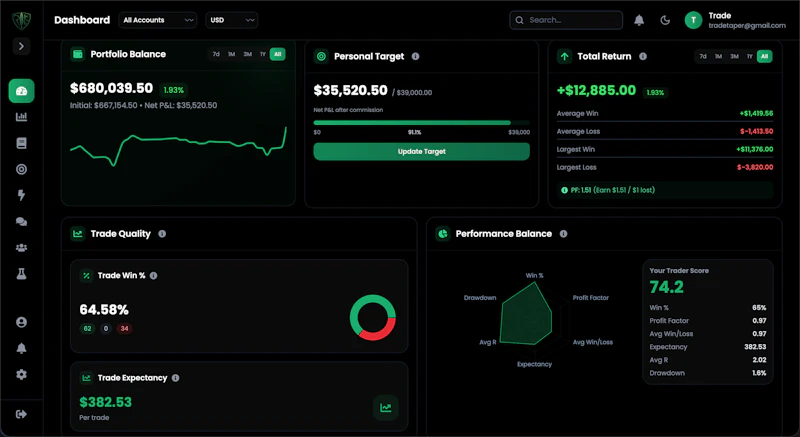Open the target goals sidebar icon

point(21,169)
